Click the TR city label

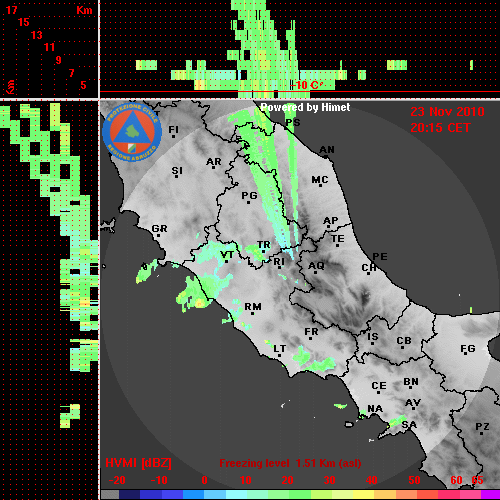[x=264, y=245]
